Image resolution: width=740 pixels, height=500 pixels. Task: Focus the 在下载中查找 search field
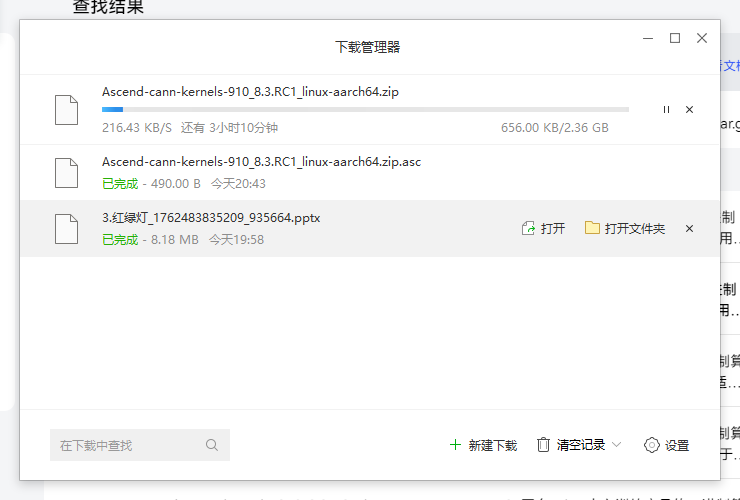click(x=140, y=445)
